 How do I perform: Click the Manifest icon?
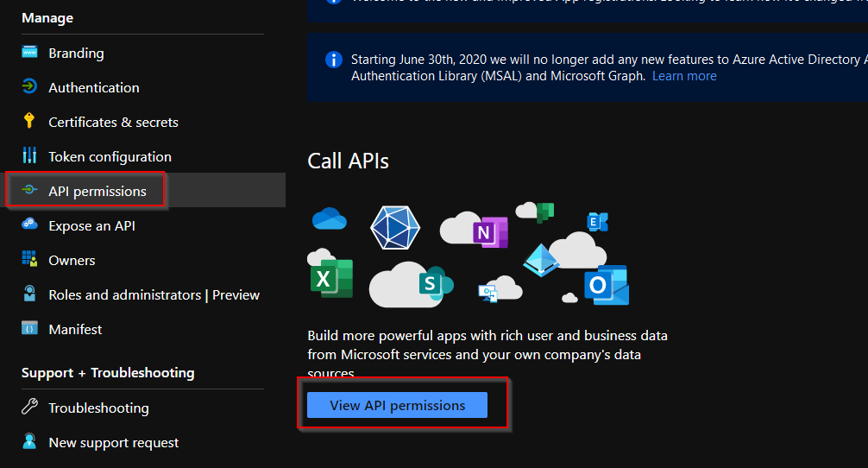pos(30,329)
